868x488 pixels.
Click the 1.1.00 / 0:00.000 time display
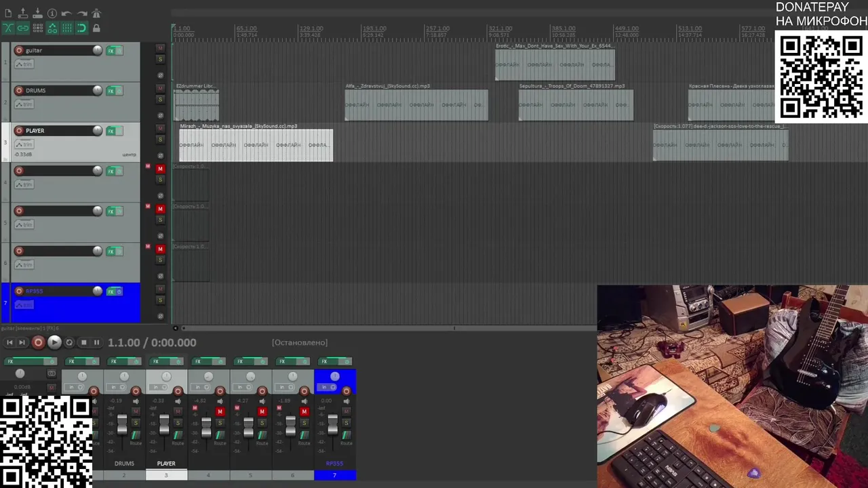[152, 342]
